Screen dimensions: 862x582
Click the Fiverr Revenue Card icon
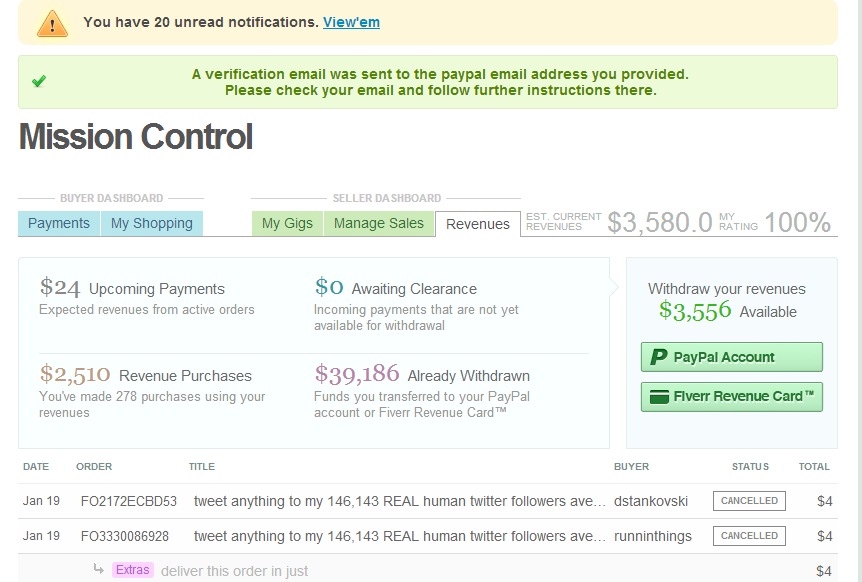click(x=659, y=396)
